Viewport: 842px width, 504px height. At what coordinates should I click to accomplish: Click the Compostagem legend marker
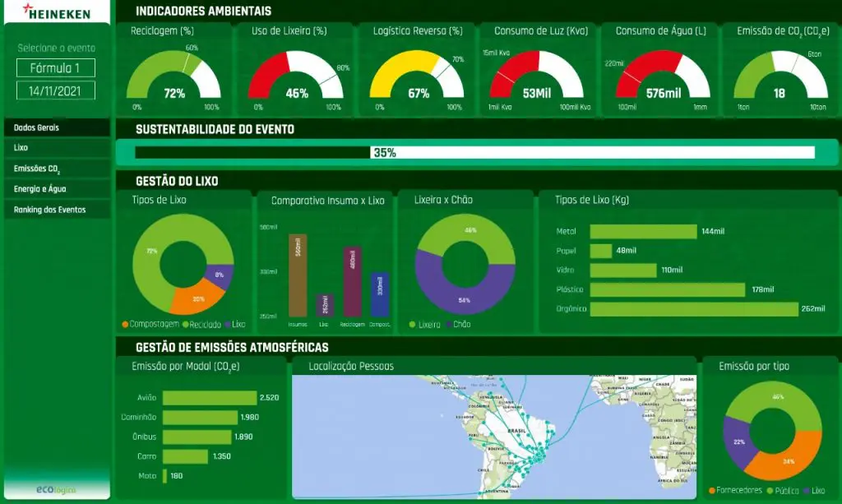coord(125,325)
